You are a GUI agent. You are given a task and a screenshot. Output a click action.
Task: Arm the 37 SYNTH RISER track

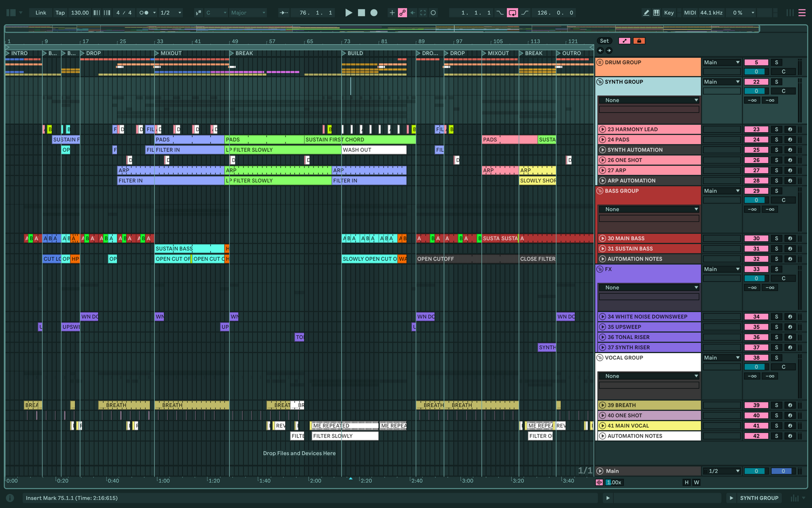(x=790, y=347)
